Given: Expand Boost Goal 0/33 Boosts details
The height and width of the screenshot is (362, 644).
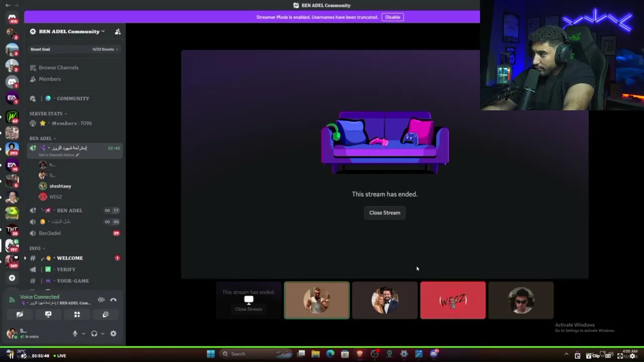Looking at the screenshot, I should [74, 49].
